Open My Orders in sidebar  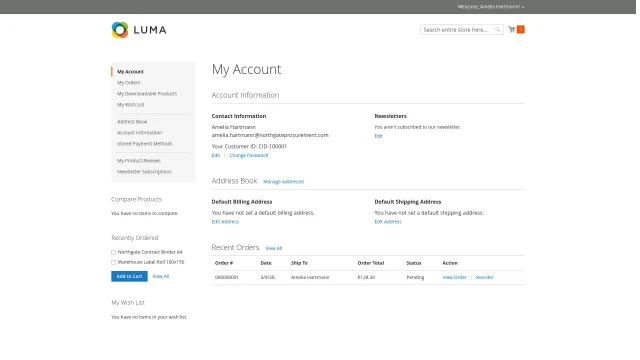pos(129,83)
